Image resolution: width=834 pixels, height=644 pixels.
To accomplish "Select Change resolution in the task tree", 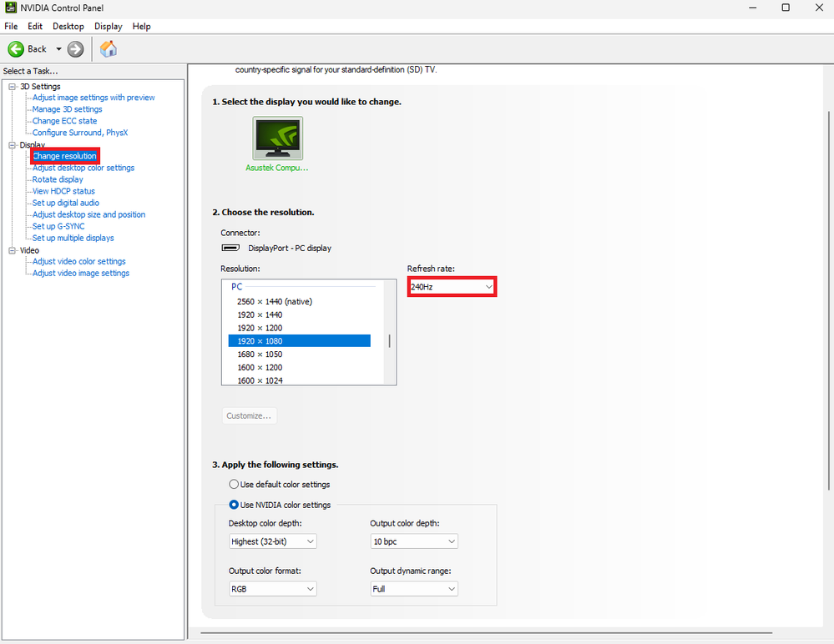I will (x=64, y=156).
